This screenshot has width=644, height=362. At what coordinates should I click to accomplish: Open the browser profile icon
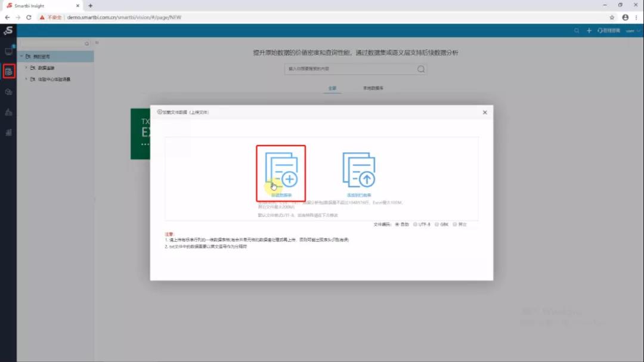625,17
